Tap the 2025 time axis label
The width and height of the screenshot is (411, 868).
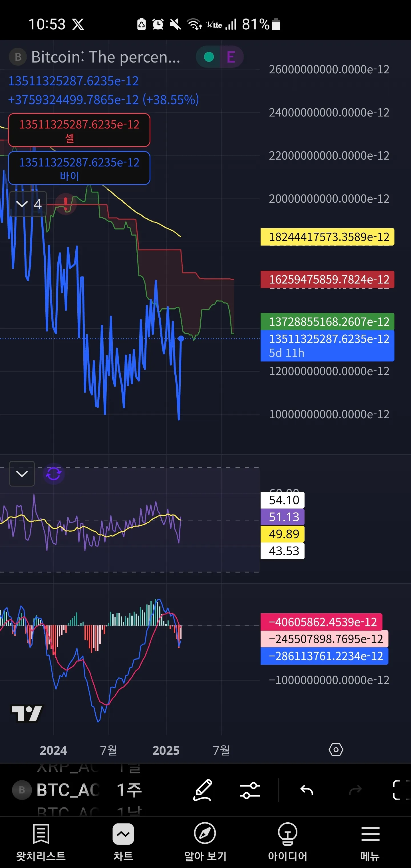[x=166, y=750]
